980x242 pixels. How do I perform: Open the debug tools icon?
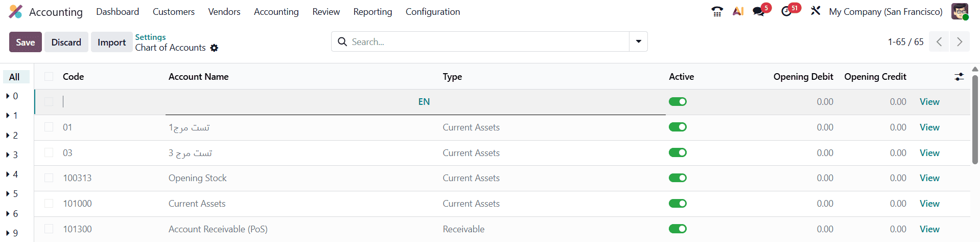[815, 11]
